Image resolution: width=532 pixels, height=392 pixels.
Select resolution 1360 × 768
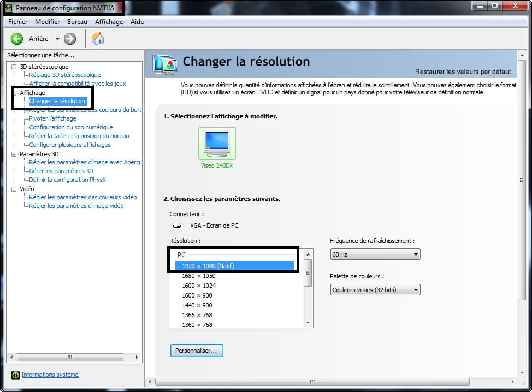tap(197, 324)
